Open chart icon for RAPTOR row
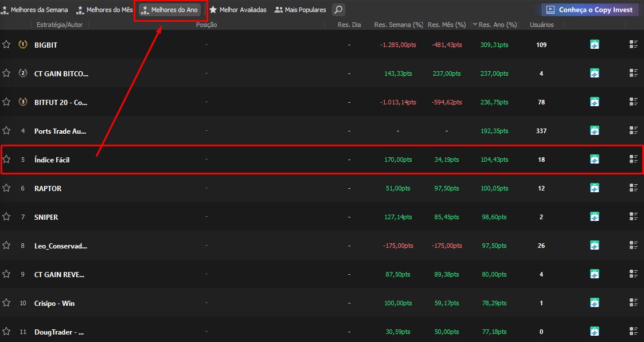Image resolution: width=644 pixels, height=342 pixels. click(x=594, y=188)
